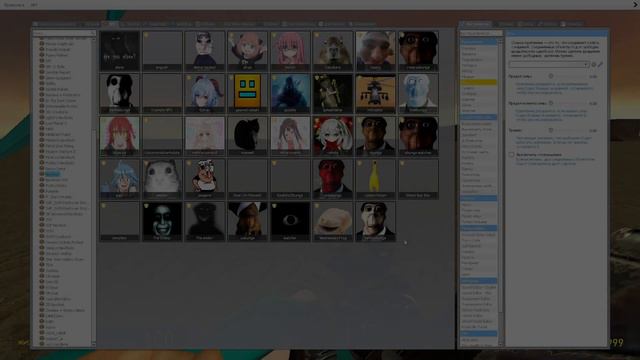The image size is (640, 360).
Task: Pick the pink-haired girl with raised hands
Action: coord(247,51)
